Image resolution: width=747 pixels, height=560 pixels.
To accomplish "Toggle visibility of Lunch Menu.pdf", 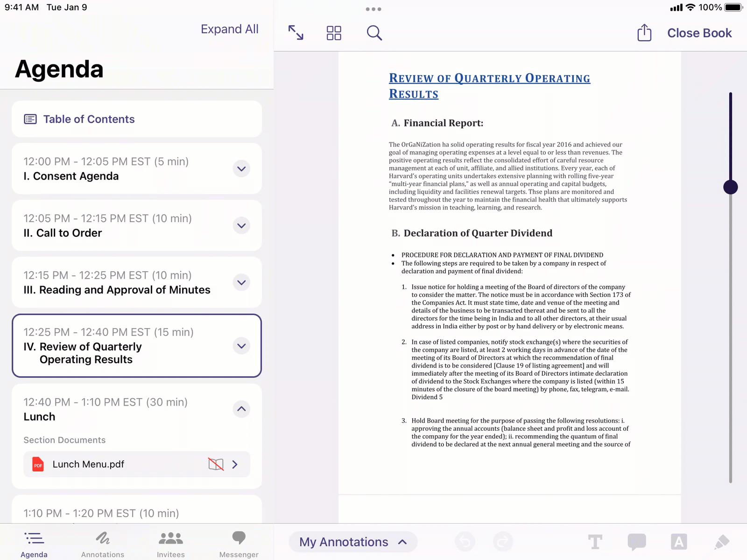I will coord(217,464).
